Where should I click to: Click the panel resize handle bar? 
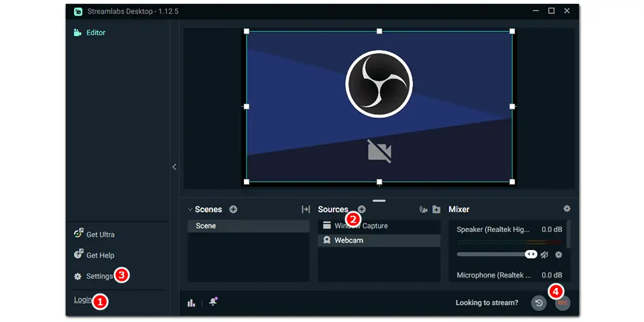[379, 201]
